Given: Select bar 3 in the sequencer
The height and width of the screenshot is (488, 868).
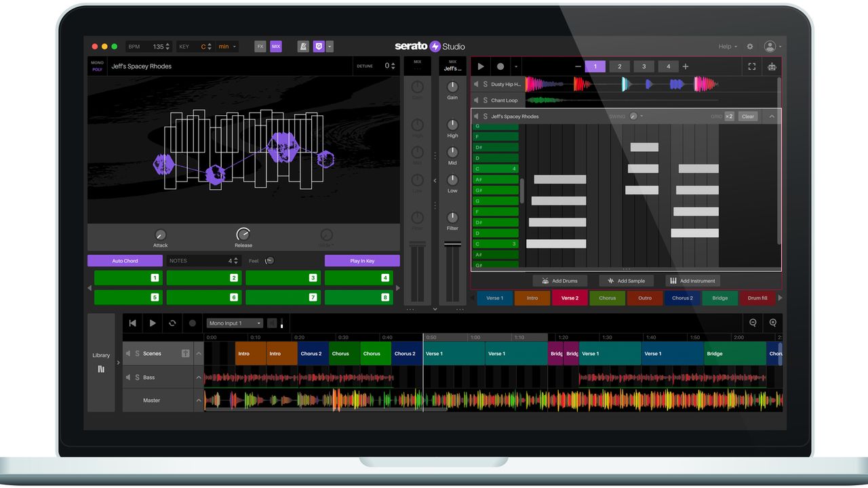Looking at the screenshot, I should pos(644,66).
